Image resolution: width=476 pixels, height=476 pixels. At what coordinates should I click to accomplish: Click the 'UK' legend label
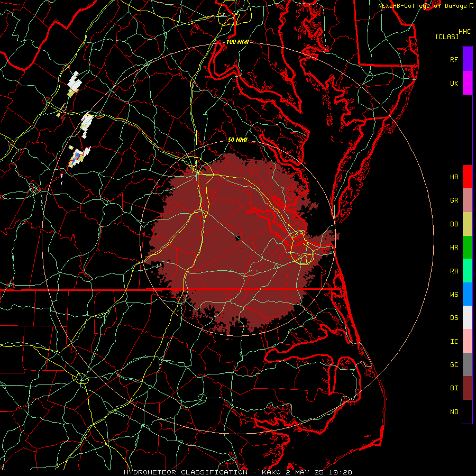pos(454,83)
